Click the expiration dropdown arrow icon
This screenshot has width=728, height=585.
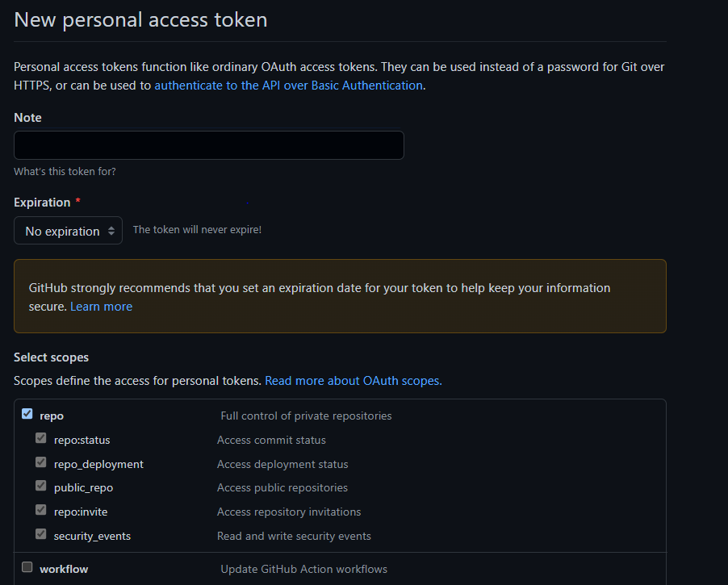tap(111, 231)
